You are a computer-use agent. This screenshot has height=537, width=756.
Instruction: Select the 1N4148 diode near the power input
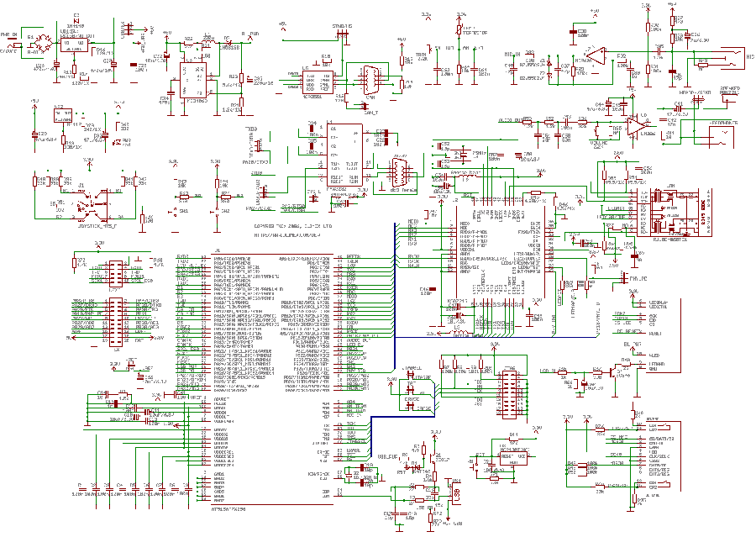pos(76,24)
